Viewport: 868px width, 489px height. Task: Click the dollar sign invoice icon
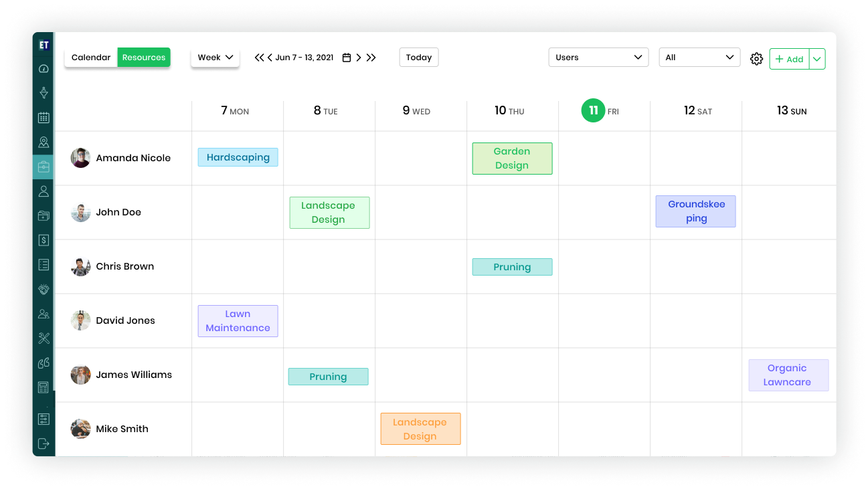coord(44,240)
